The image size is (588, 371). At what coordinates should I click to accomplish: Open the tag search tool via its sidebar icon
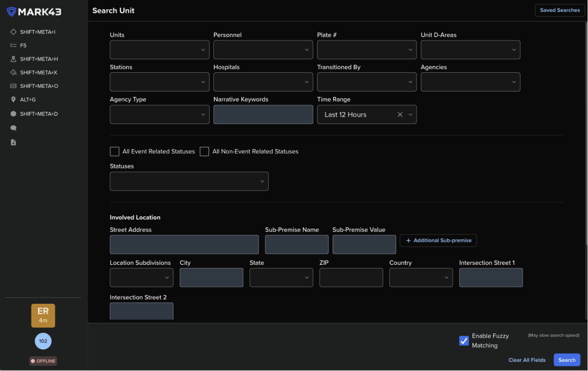[x=13, y=72]
